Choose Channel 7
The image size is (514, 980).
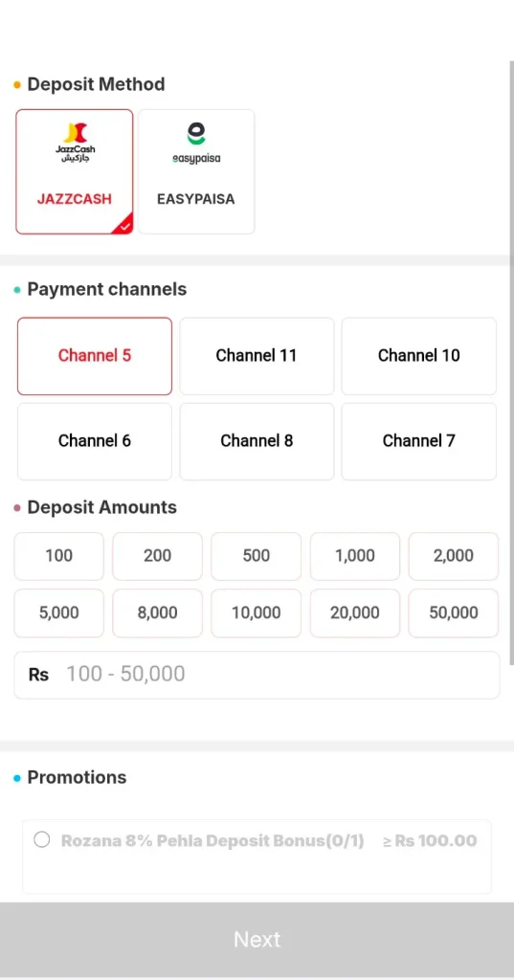(x=419, y=441)
